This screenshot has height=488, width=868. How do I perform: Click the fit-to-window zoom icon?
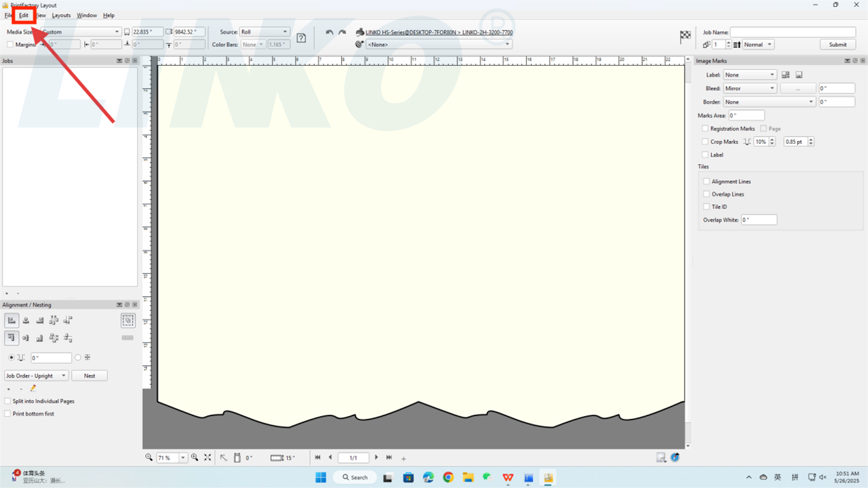[208, 457]
